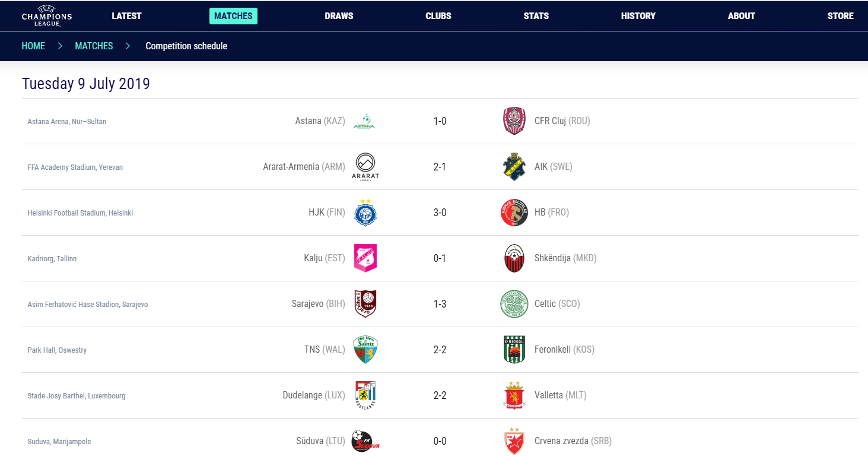
Task: Click the TNS The New Saints crest
Action: pyautogui.click(x=365, y=350)
